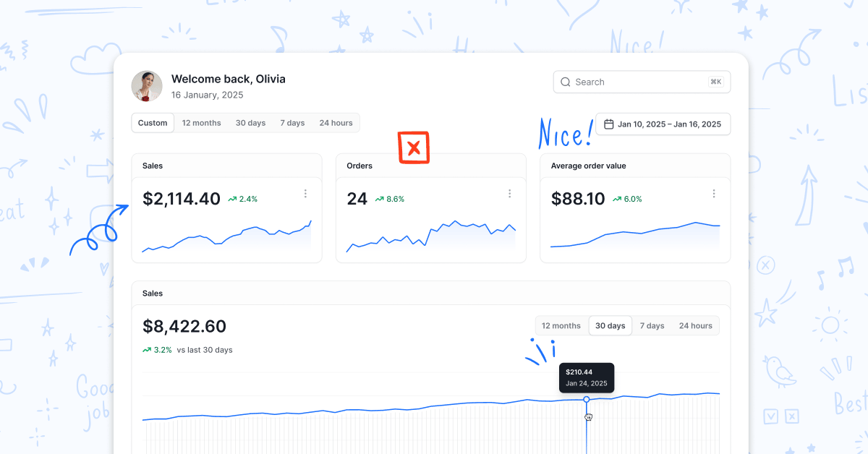Select the top 12 months tab
The height and width of the screenshot is (454, 868).
click(x=202, y=123)
